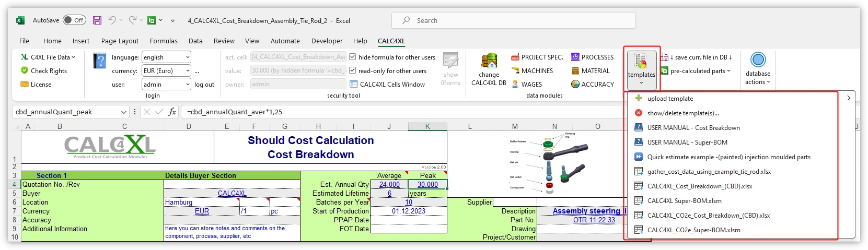The height and width of the screenshot is (250, 868).
Task: Click the language help icon
Action: pos(99,61)
